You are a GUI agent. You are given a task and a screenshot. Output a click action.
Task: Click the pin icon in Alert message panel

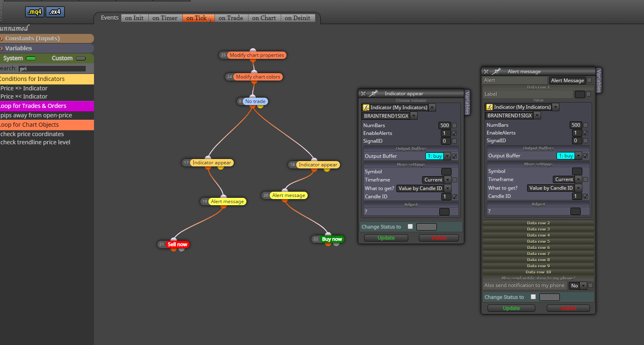tap(496, 72)
